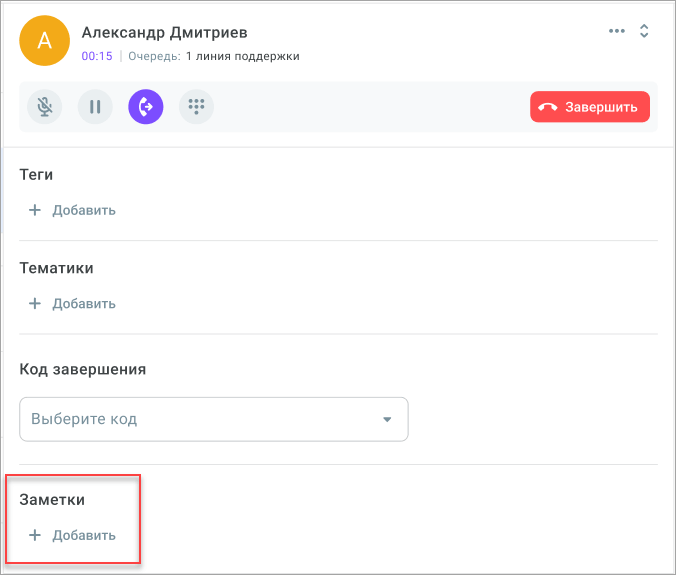Click the queue name 1 линия поддержки
676x575 pixels.
pyautogui.click(x=243, y=56)
